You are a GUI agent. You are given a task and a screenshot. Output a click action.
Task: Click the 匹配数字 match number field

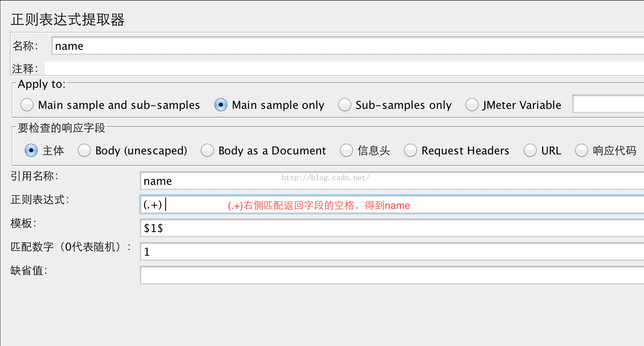392,251
